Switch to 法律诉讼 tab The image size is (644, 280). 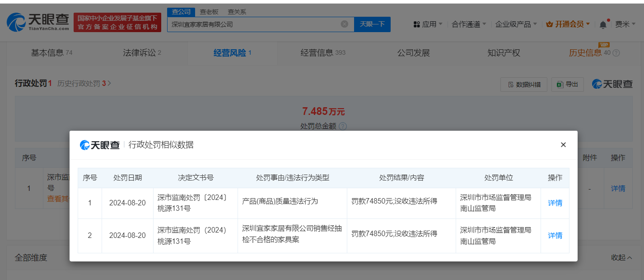pyautogui.click(x=142, y=53)
